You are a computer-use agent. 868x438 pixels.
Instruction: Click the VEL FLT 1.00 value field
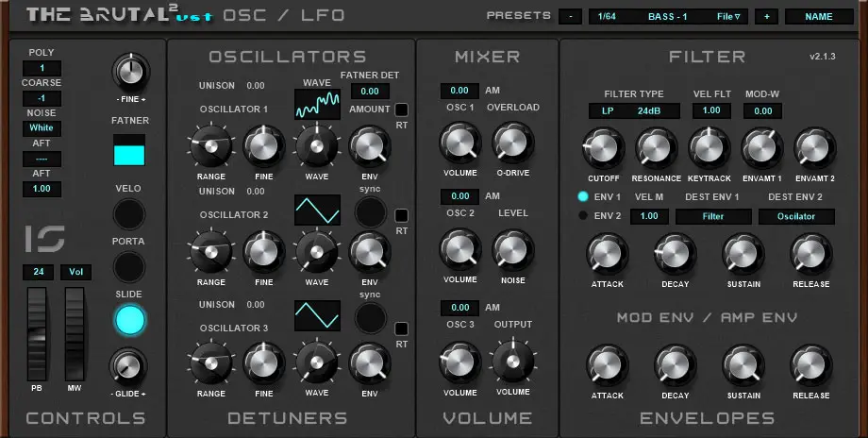click(711, 110)
